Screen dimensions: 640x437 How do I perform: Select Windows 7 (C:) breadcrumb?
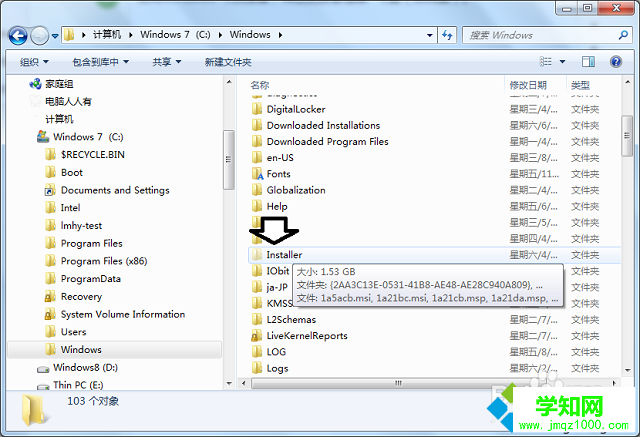tap(175, 35)
